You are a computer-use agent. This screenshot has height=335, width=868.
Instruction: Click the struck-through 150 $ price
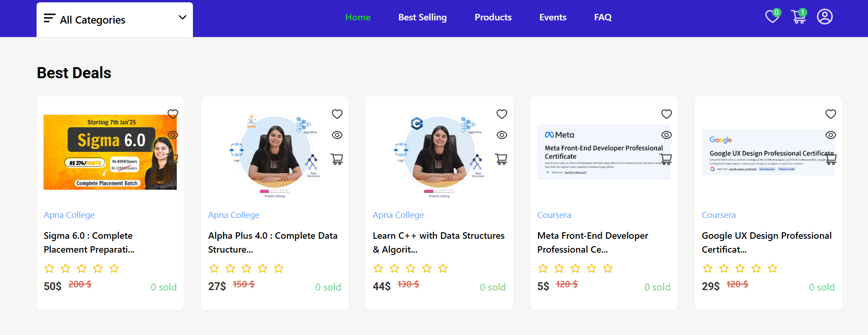[243, 284]
